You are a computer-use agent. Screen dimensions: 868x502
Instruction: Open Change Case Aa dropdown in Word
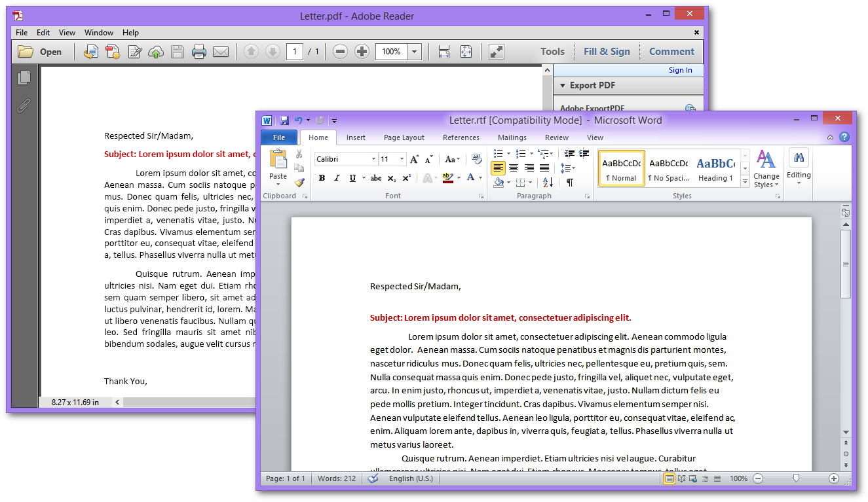(x=452, y=159)
